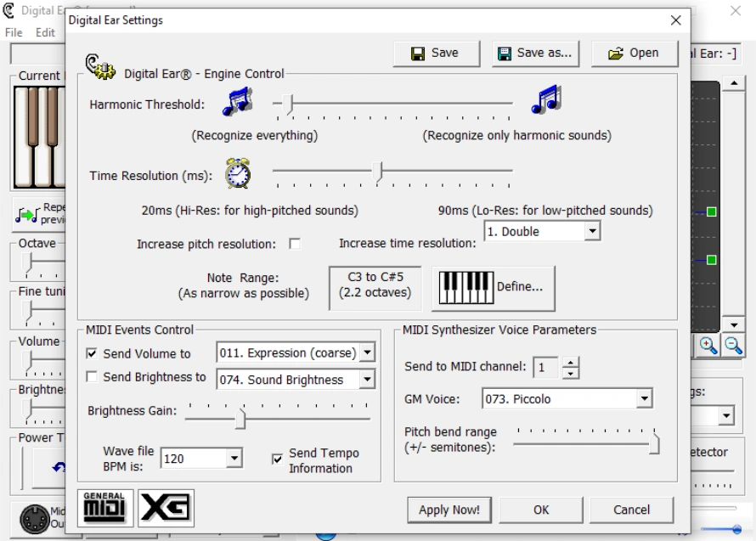756x541 pixels.
Task: Decrease the MIDI channel with down arrow
Action: coord(571,373)
